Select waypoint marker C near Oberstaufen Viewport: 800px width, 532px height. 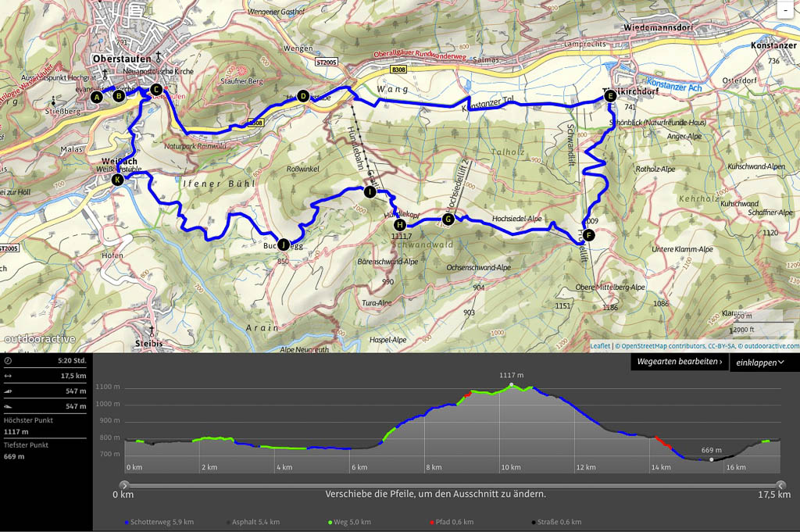point(156,90)
